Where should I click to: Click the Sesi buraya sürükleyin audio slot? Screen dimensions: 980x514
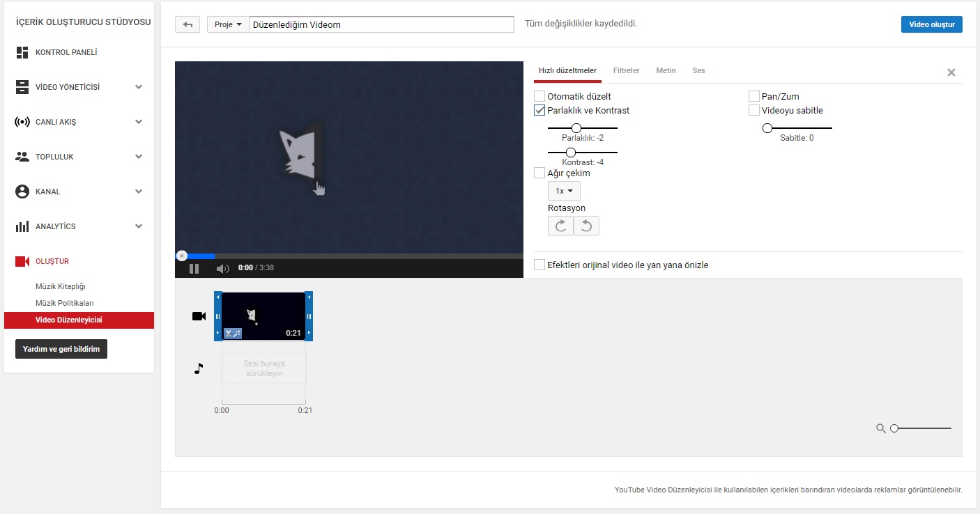click(263, 368)
